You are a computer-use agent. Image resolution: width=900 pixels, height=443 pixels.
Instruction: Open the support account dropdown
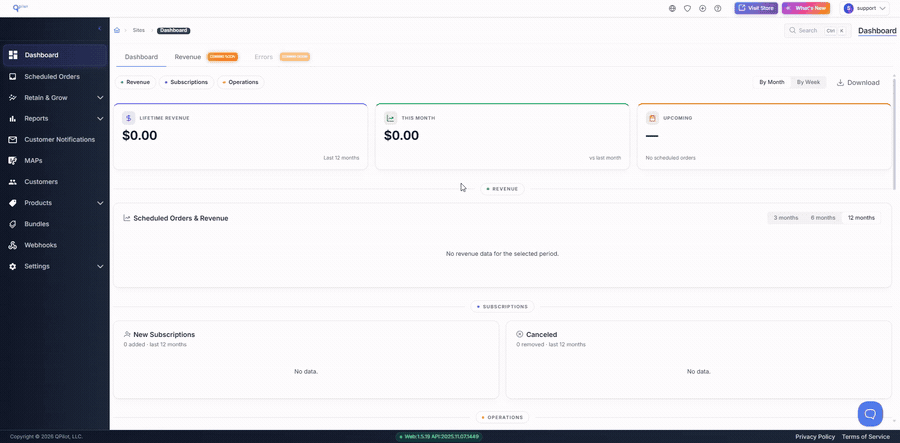coord(866,8)
